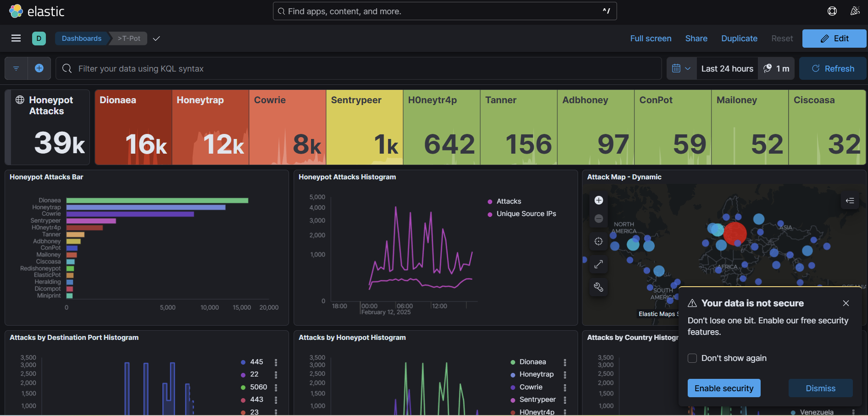
Task: Click the Elastic logo
Action: point(37,11)
